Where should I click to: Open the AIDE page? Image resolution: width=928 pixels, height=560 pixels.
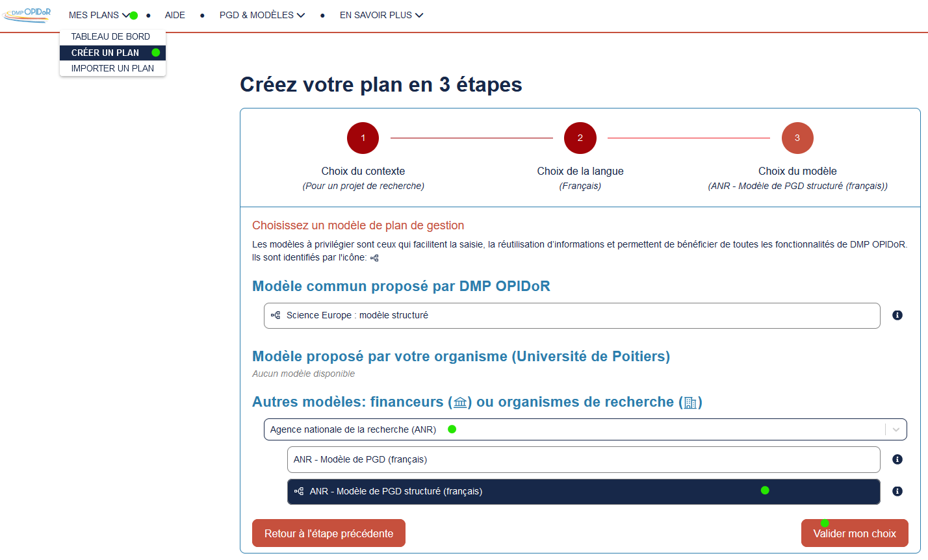[175, 15]
